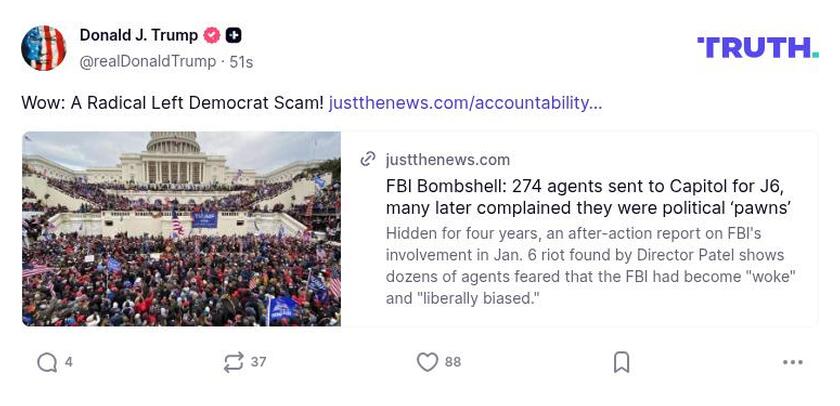The image size is (840, 406).
Task: Open the 51s post timestamp
Action: (241, 61)
